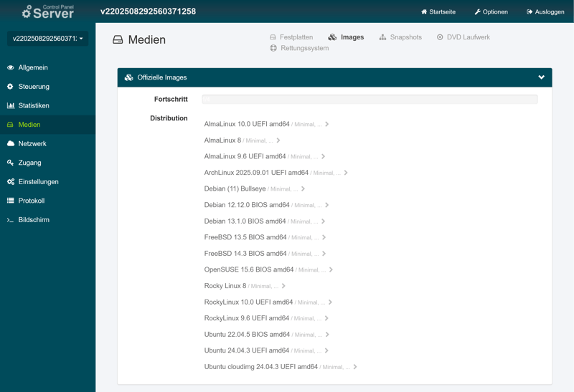Click Ausloggen to log out
574x392 pixels.
pos(545,11)
